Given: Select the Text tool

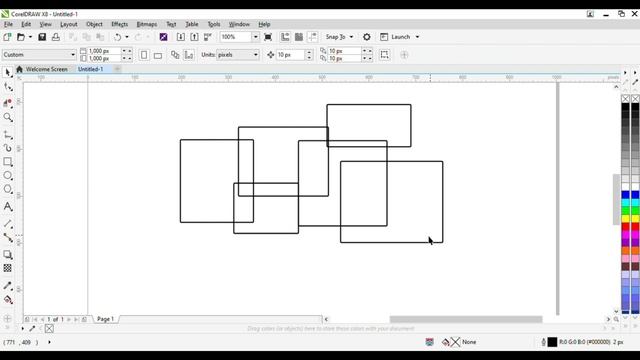Looking at the screenshot, I should click(8, 207).
